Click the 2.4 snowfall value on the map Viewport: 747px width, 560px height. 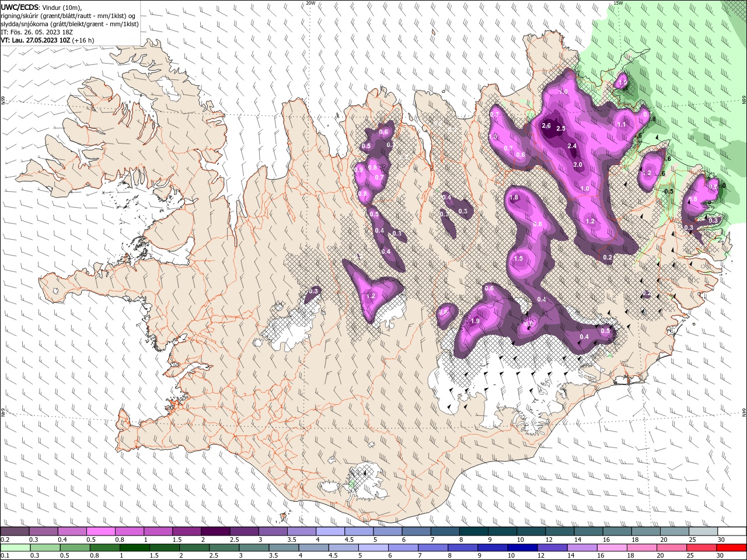click(572, 146)
